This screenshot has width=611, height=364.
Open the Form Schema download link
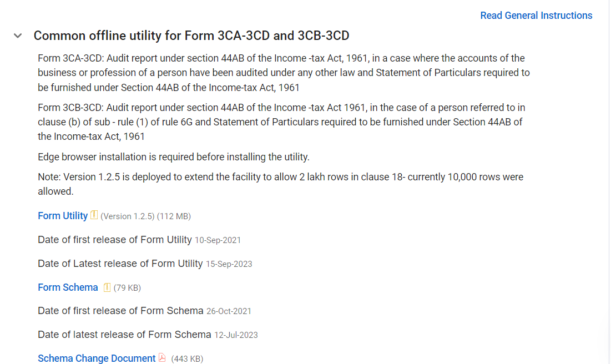coord(68,287)
